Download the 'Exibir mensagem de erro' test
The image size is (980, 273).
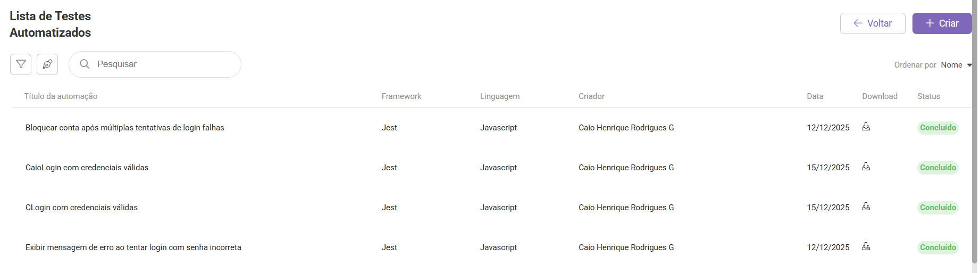pos(866,246)
